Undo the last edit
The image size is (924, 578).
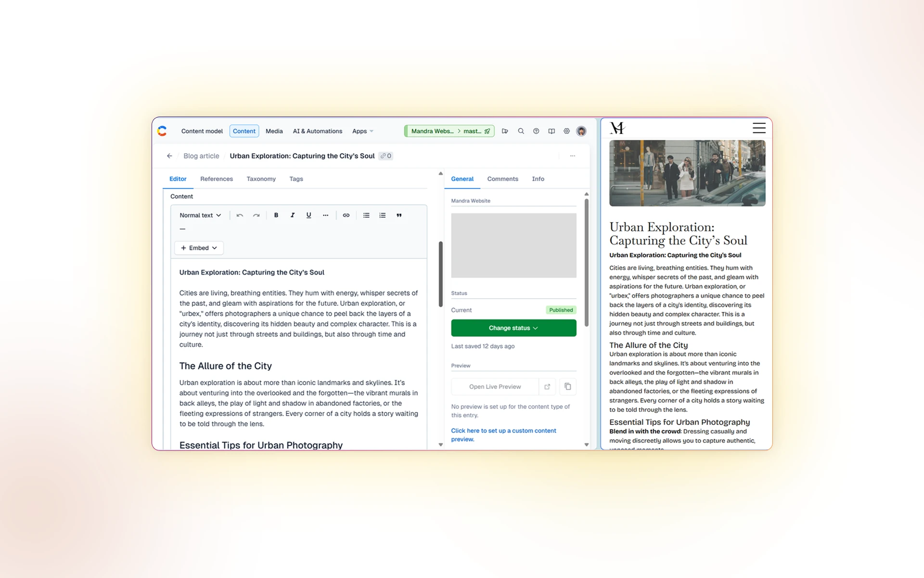click(240, 215)
